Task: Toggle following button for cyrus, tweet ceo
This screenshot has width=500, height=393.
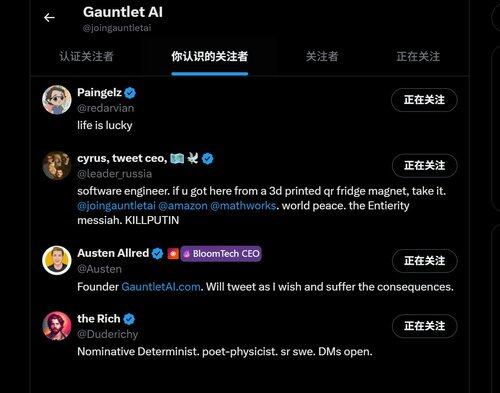Action: (424, 165)
